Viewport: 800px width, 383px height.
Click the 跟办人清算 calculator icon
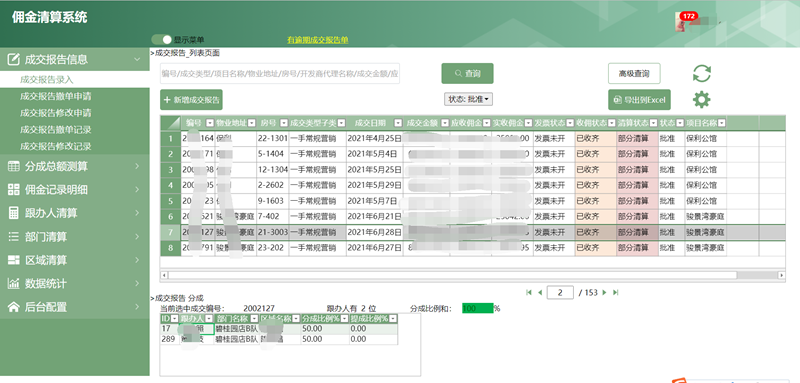(14, 213)
